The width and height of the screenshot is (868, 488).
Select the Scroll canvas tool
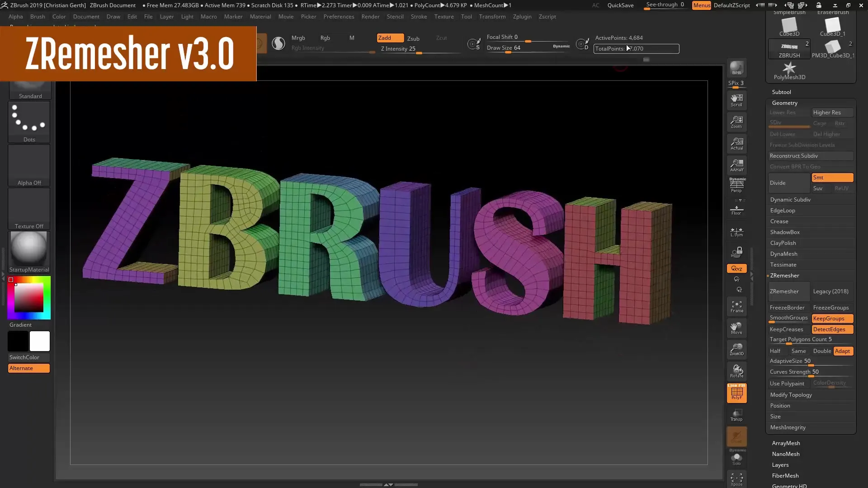coord(736,100)
